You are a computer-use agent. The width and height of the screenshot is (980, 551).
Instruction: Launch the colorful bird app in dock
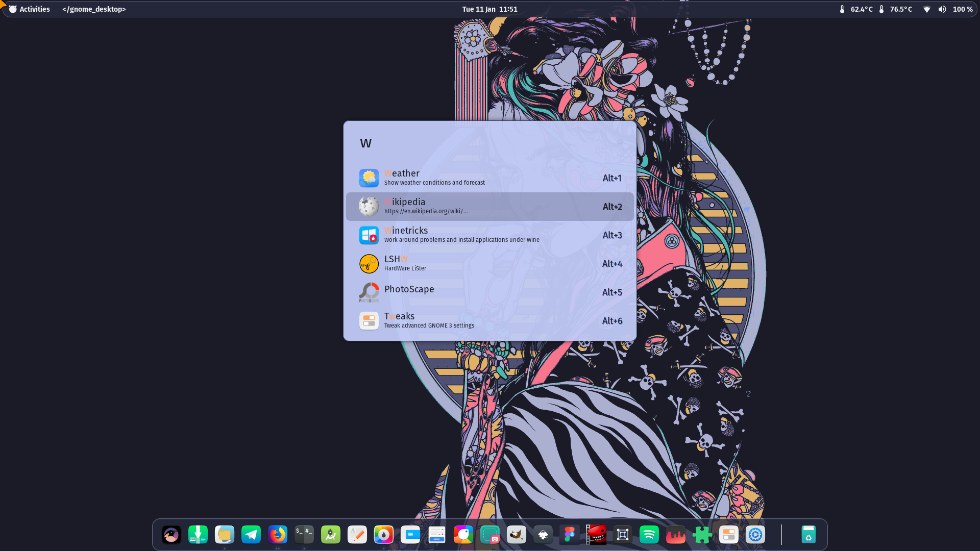click(x=463, y=535)
